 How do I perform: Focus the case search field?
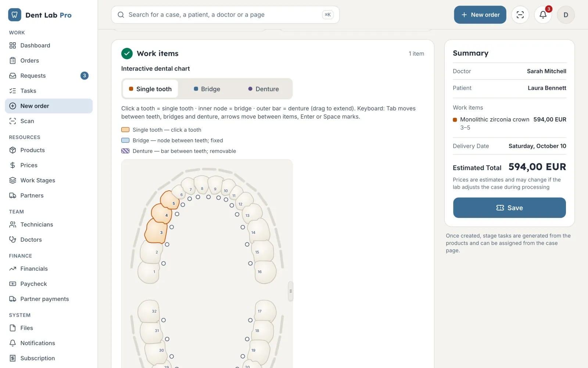pyautogui.click(x=225, y=15)
